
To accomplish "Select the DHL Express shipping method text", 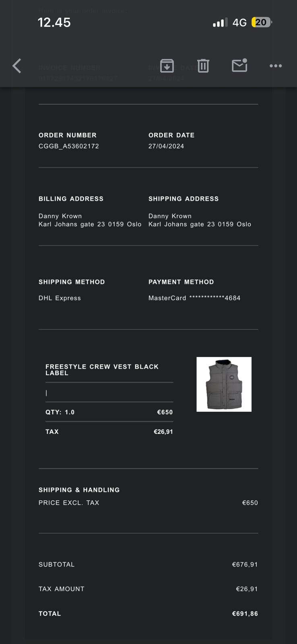I will pyautogui.click(x=60, y=298).
